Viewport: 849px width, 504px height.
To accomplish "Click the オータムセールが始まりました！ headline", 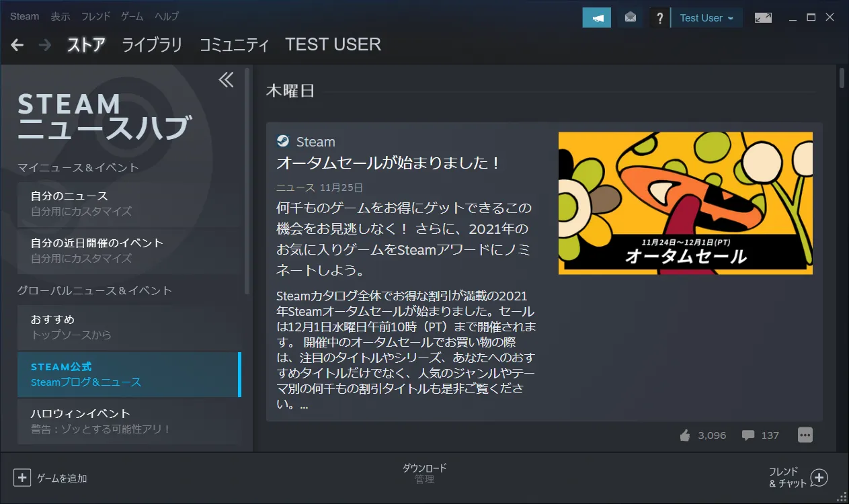I will 389,163.
